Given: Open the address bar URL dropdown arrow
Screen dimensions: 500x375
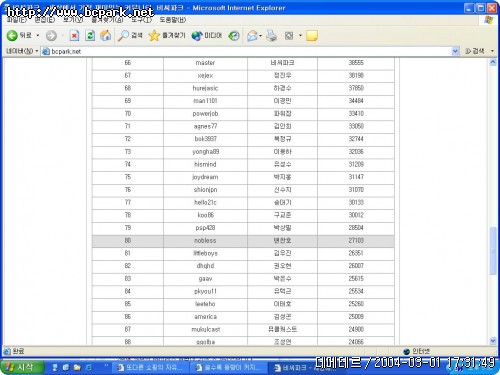Looking at the screenshot, I should click(455, 51).
